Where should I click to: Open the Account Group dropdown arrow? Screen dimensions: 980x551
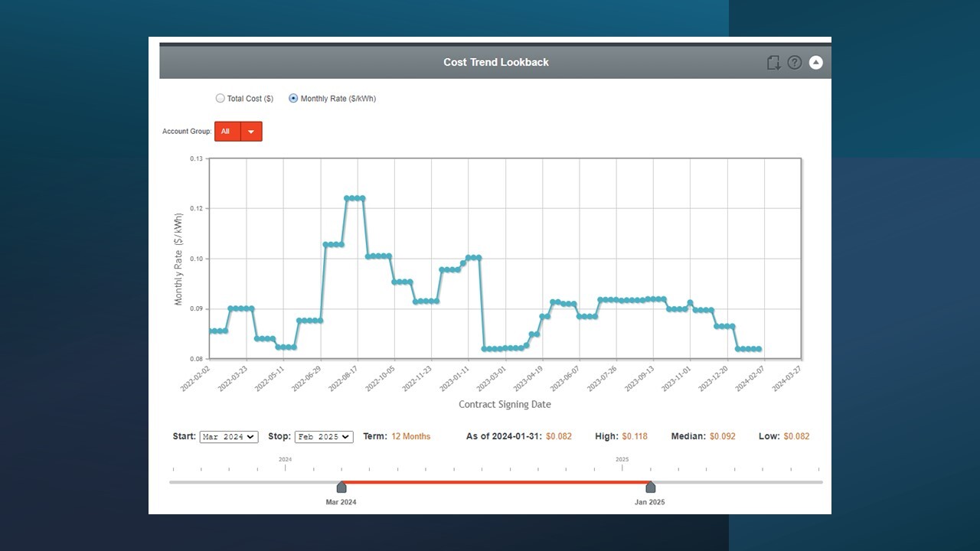click(251, 132)
